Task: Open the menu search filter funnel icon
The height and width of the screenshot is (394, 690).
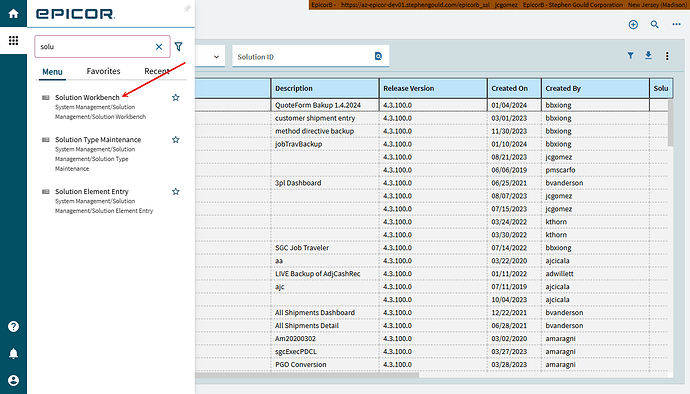Action: coord(178,47)
